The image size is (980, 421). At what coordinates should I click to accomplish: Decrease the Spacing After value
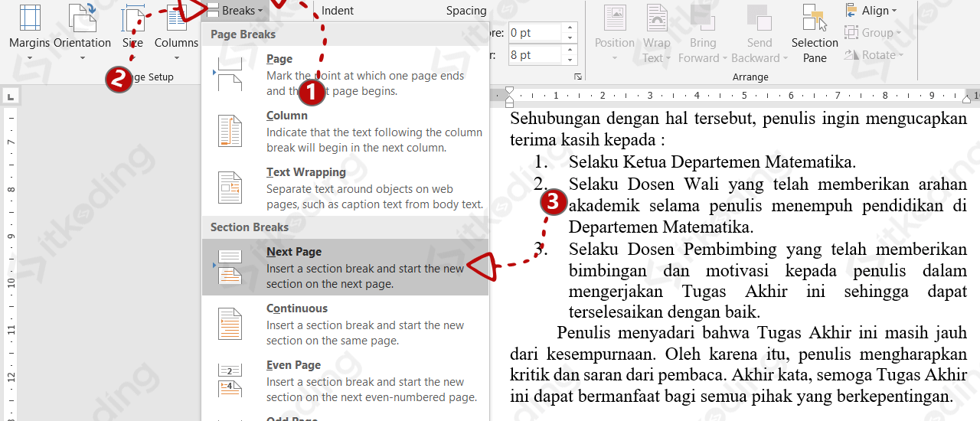click(570, 60)
